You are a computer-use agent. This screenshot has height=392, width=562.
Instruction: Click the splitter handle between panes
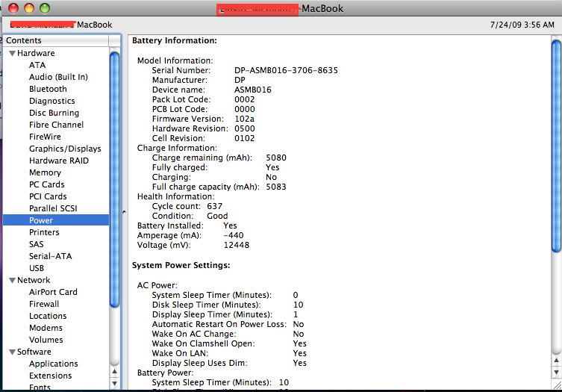coord(124,212)
